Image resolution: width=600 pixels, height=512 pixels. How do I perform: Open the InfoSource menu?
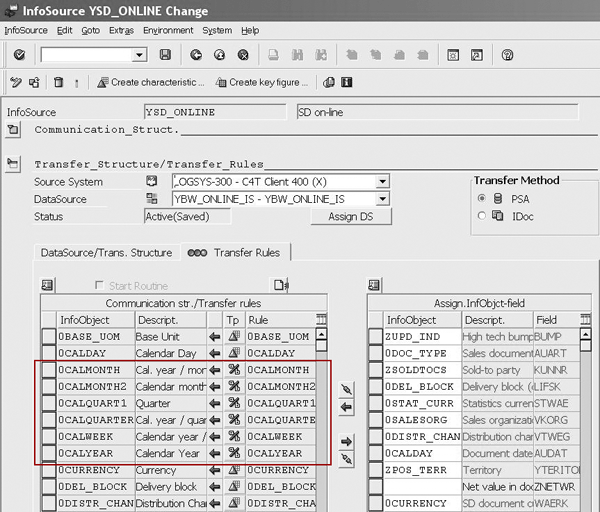click(26, 30)
